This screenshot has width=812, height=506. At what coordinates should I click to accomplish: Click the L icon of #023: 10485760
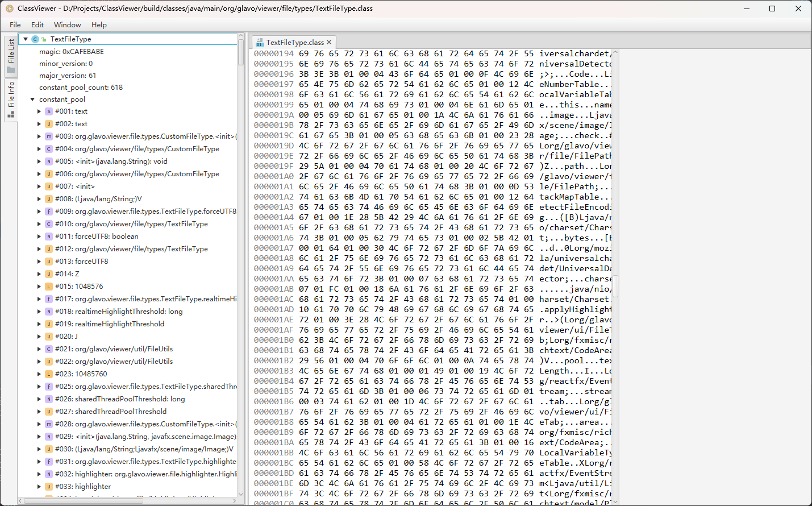(49, 374)
